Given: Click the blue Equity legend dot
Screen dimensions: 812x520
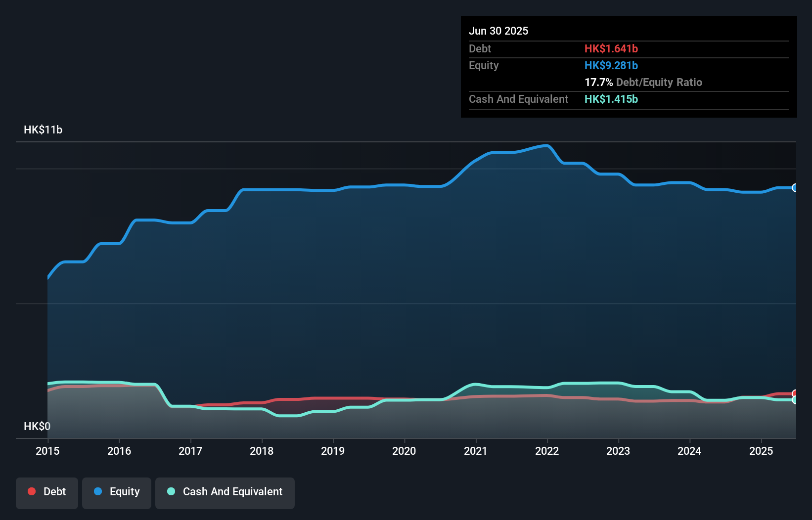Looking at the screenshot, I should (x=98, y=491).
